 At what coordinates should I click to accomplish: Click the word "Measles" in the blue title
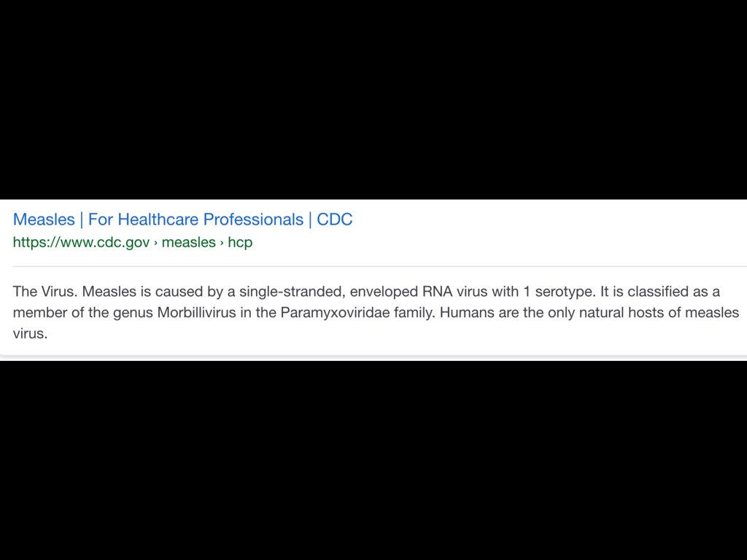44,219
